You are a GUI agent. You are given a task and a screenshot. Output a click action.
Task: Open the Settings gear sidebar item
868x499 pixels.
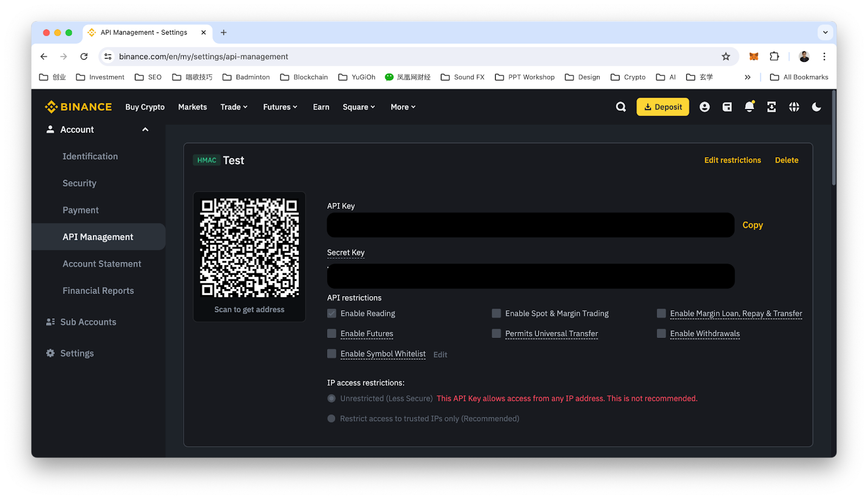point(70,353)
